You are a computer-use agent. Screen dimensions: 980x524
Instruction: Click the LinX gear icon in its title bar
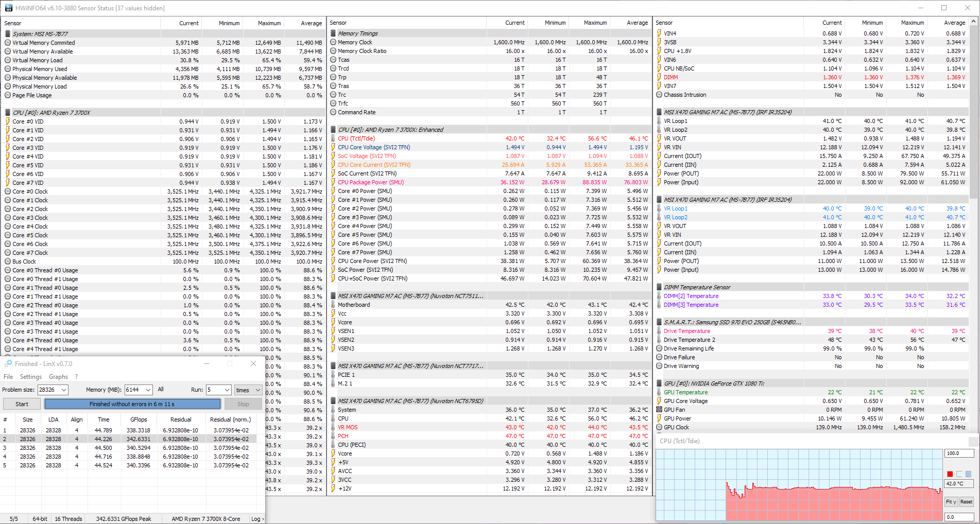[8, 363]
